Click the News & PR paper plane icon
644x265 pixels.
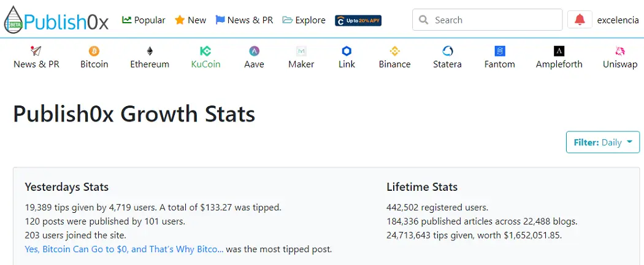pyautogui.click(x=36, y=52)
